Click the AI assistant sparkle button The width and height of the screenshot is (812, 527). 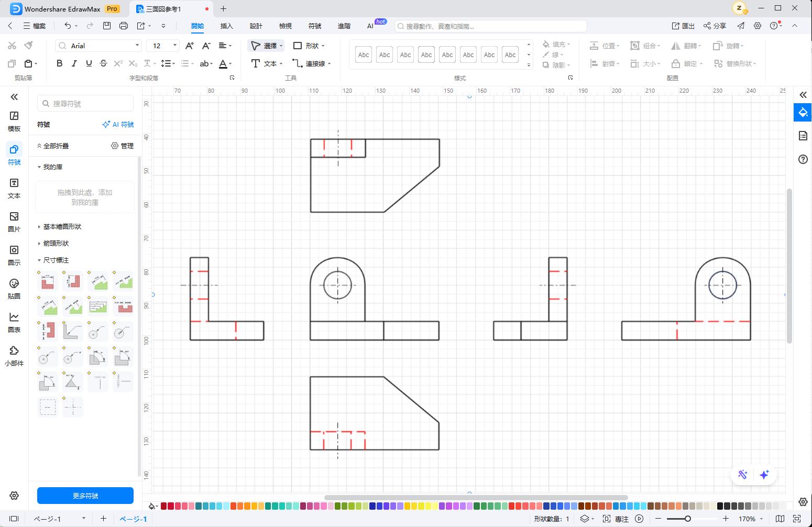pyautogui.click(x=764, y=475)
